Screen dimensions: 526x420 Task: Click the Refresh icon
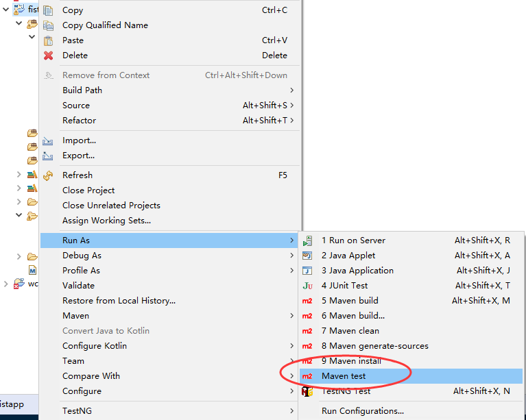(48, 175)
